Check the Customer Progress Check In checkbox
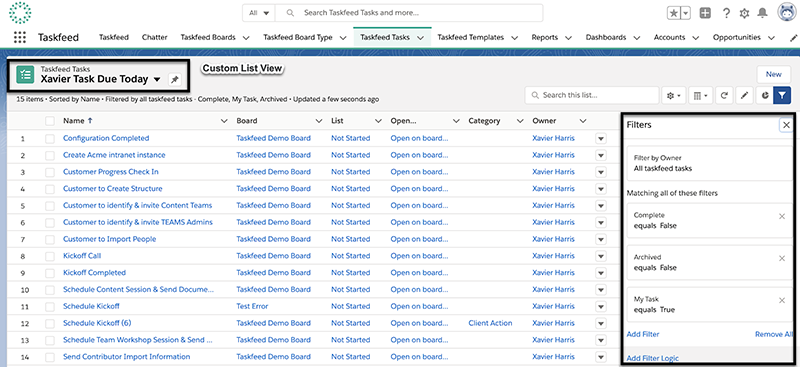 (x=49, y=172)
